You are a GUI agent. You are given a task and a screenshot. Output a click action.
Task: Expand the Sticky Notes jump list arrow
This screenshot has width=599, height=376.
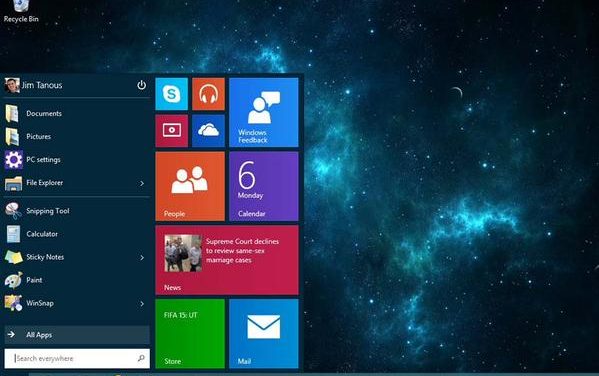pos(142,258)
